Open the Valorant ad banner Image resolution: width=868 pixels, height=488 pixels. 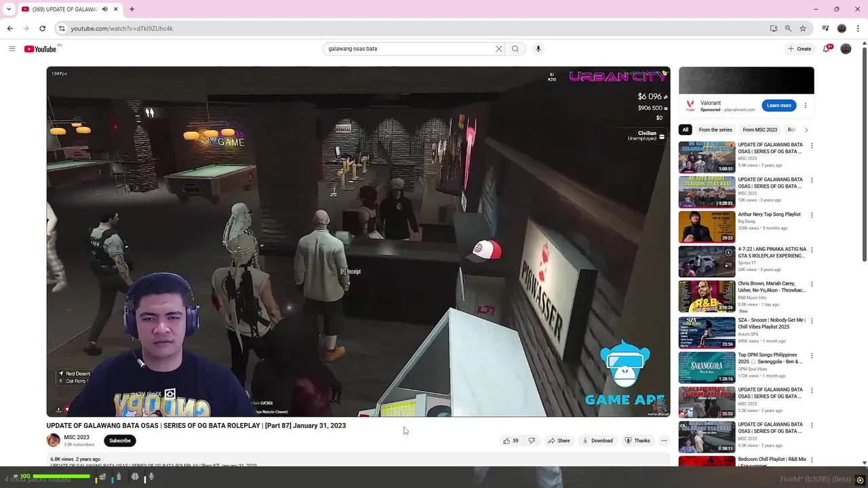point(746,81)
